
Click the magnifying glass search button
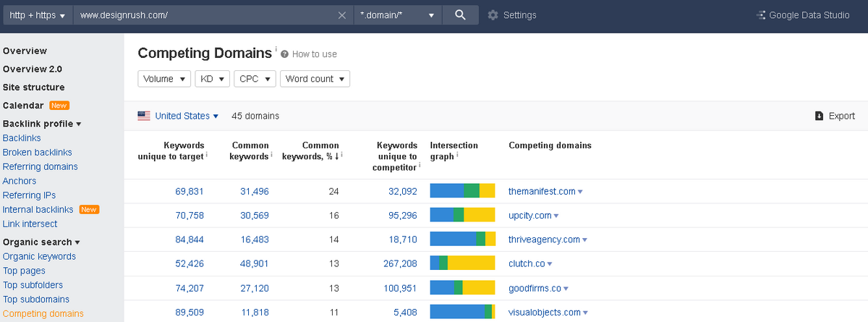pos(460,15)
